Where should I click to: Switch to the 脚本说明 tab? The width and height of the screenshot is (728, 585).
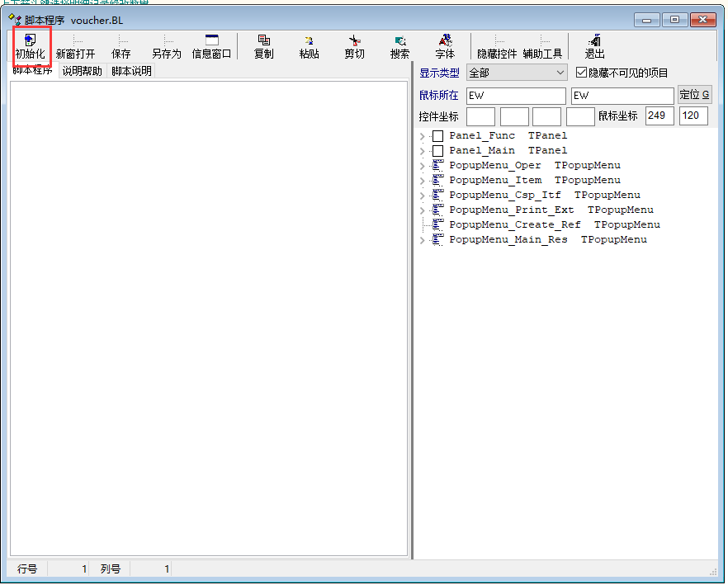pyautogui.click(x=131, y=71)
